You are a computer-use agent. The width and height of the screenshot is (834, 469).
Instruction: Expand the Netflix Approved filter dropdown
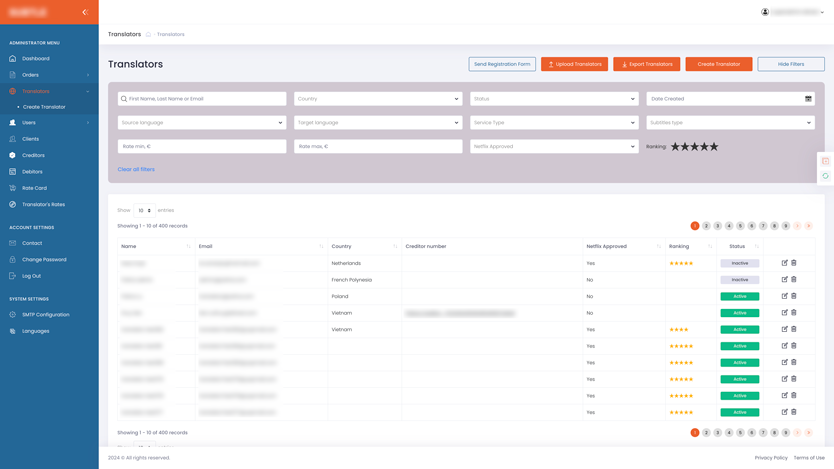(554, 146)
